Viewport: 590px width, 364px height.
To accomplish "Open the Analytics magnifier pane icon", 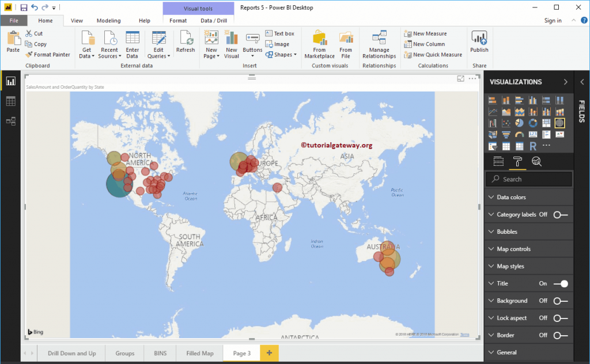I will pos(536,162).
